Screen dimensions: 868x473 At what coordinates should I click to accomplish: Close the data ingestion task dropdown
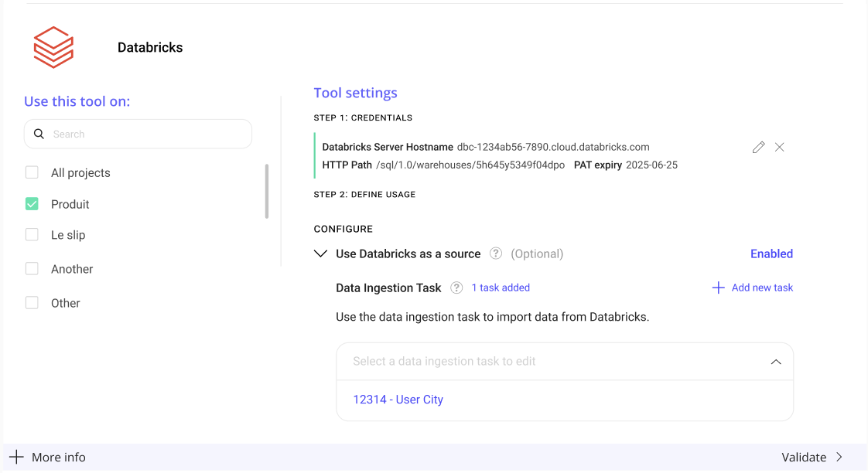click(x=776, y=362)
